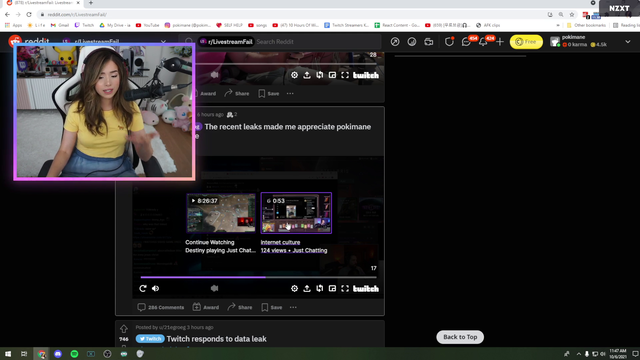640x360 pixels.
Task: Open the My Drive bookmark
Action: pyautogui.click(x=115, y=25)
